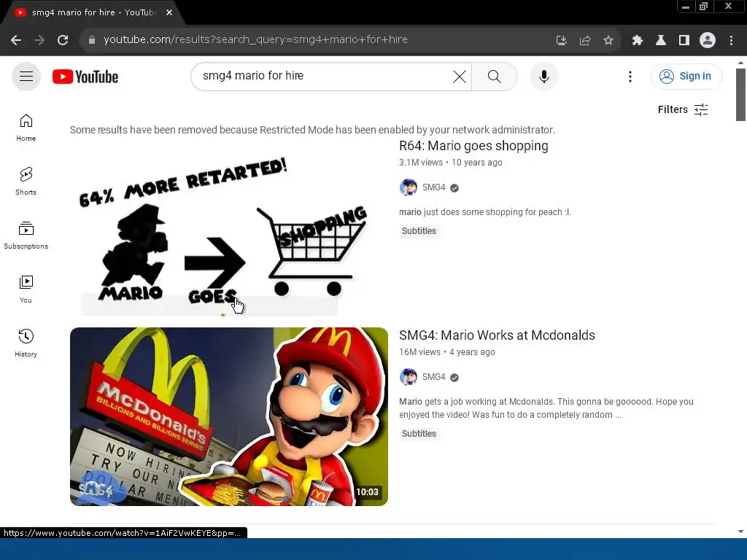Reload the page in browser
Screen dimensions: 747x560
click(x=63, y=40)
